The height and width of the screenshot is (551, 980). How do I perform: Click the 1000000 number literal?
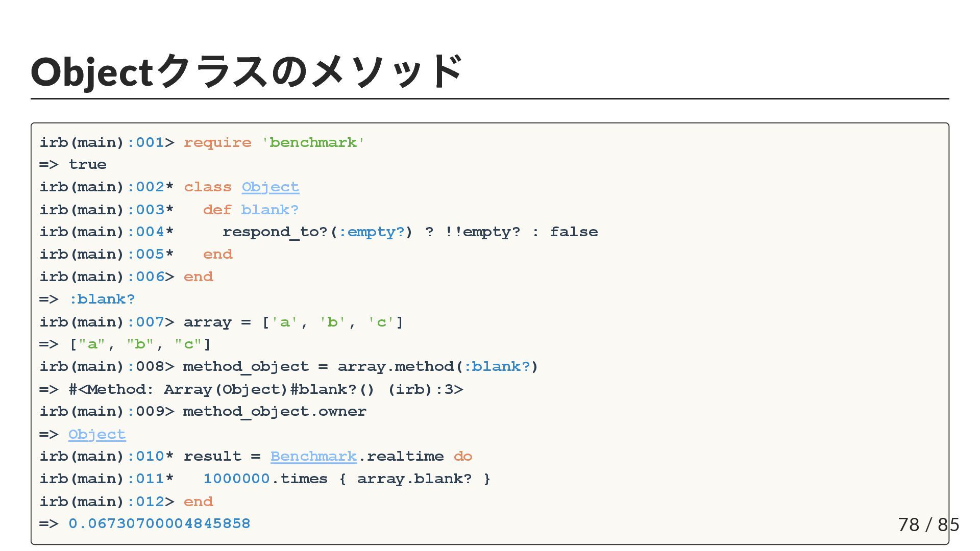coord(236,479)
